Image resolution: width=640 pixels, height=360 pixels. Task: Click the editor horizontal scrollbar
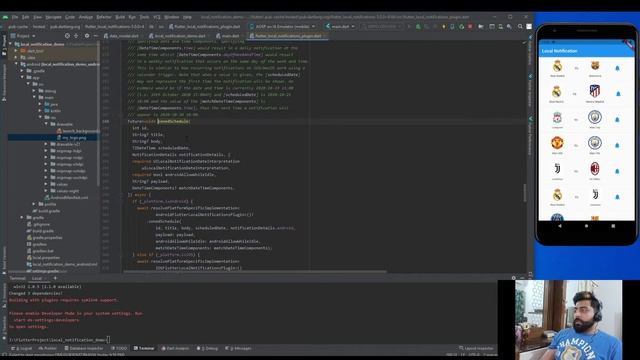coord(255,271)
